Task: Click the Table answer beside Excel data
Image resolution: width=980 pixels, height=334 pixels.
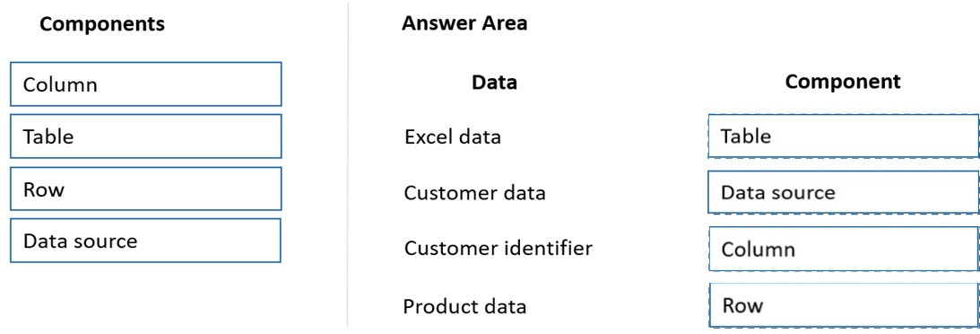Action: (843, 136)
